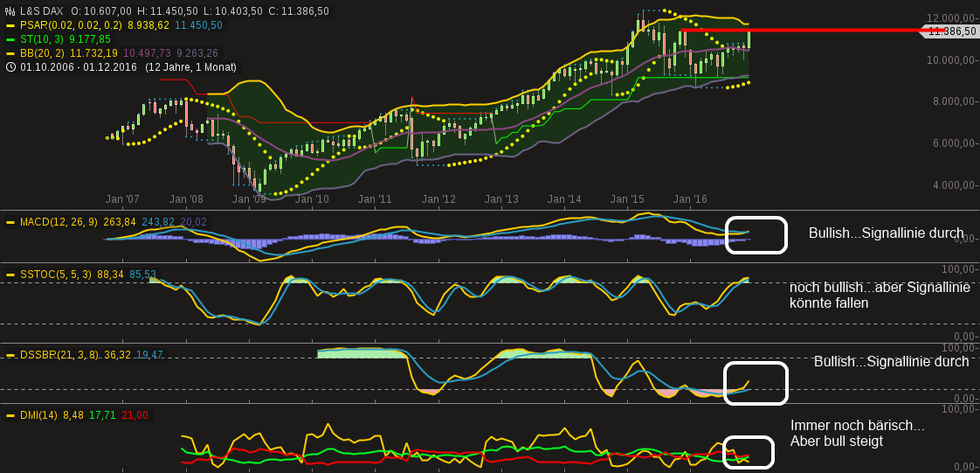980x473 pixels.
Task: Select the L&S DAX instrument title
Action: point(41,11)
